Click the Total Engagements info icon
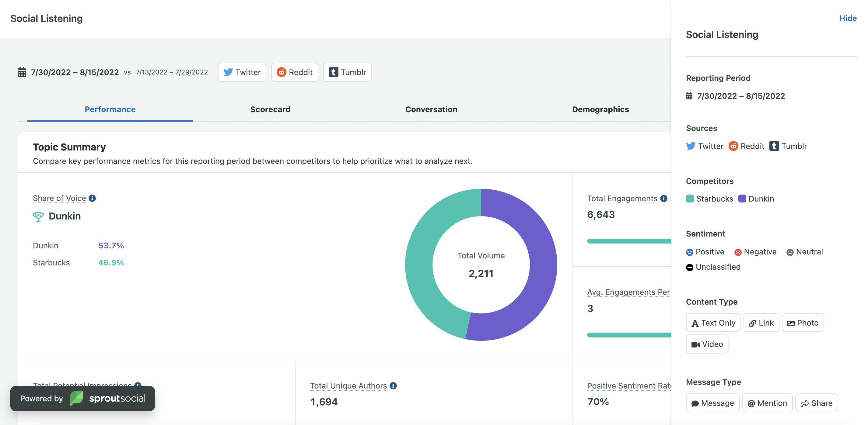 tap(664, 199)
